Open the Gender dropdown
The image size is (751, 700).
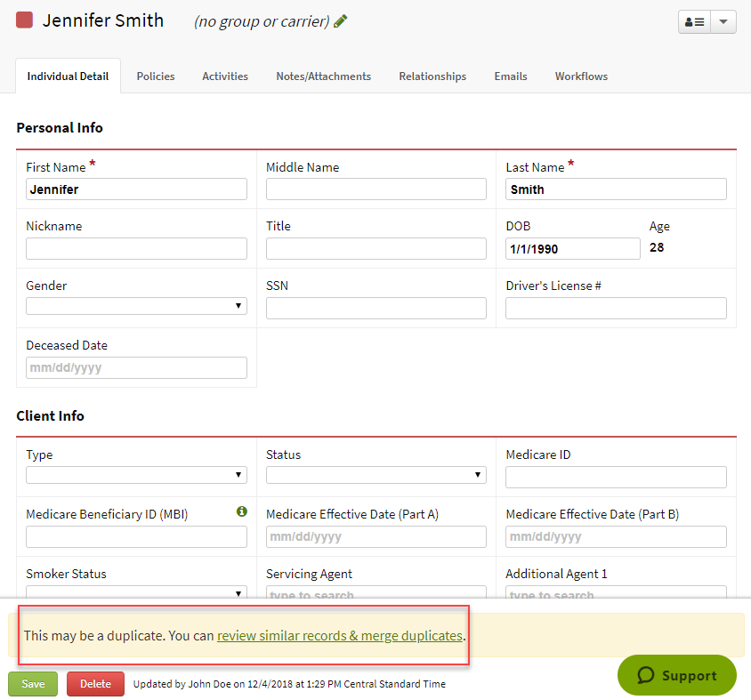(x=136, y=306)
